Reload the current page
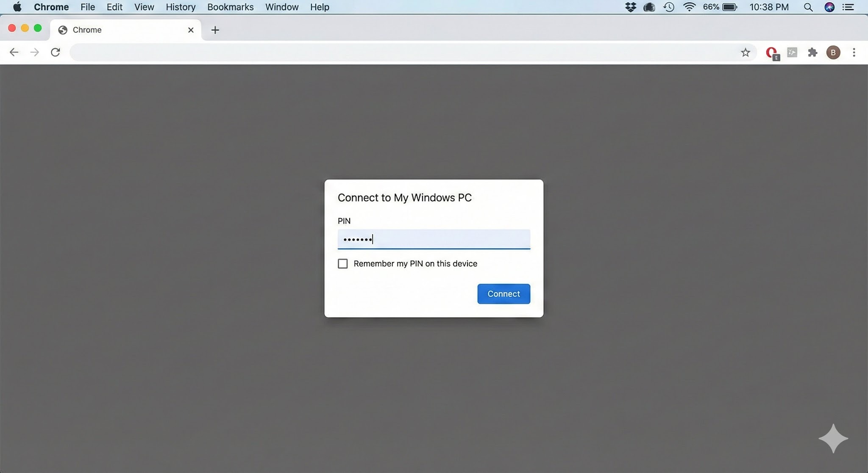 56,52
